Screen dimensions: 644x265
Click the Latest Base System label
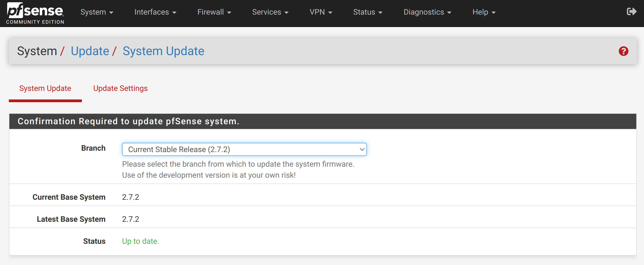(x=71, y=219)
